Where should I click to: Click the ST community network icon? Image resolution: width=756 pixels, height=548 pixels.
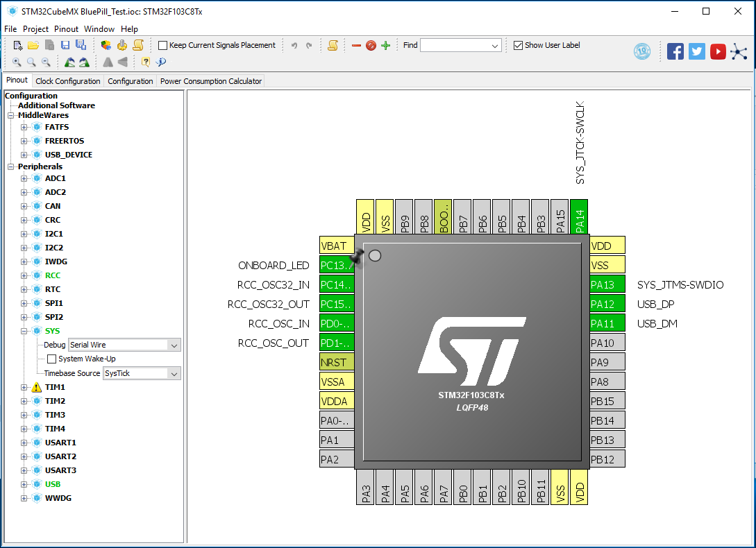739,51
